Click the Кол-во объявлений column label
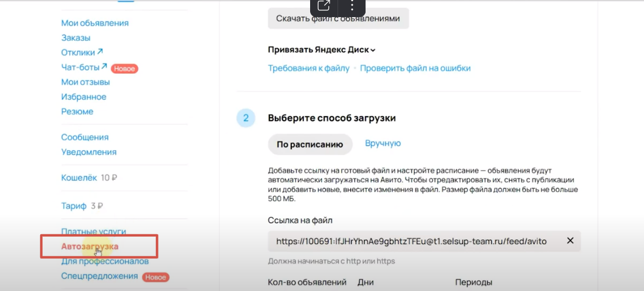644x291 pixels. click(x=307, y=282)
